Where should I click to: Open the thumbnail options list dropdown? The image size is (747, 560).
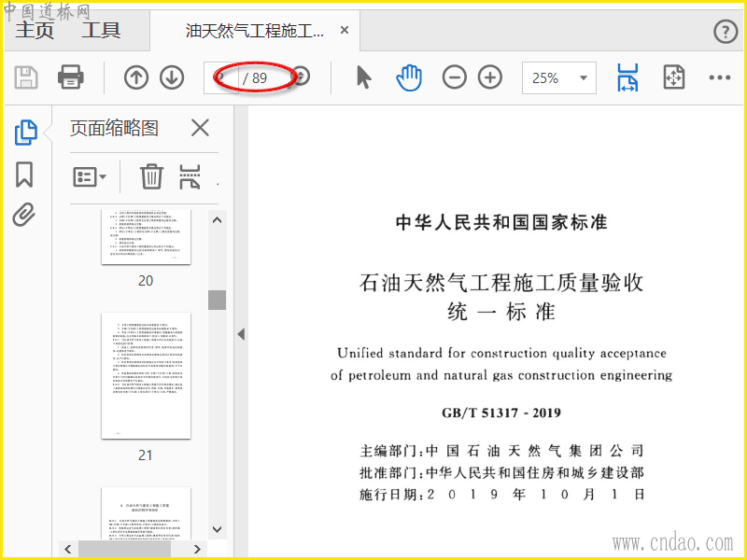pos(89,176)
